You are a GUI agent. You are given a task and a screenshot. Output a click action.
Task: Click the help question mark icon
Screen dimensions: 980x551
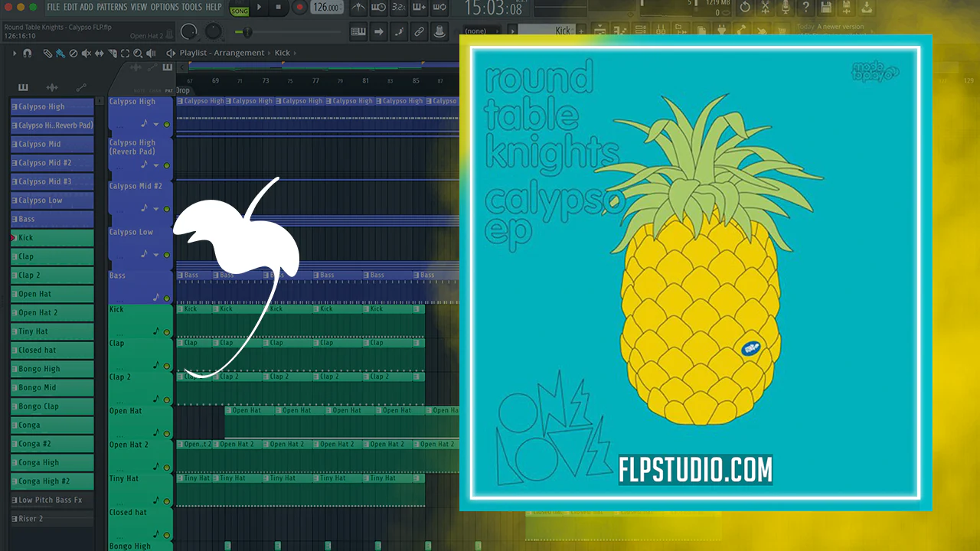(805, 8)
